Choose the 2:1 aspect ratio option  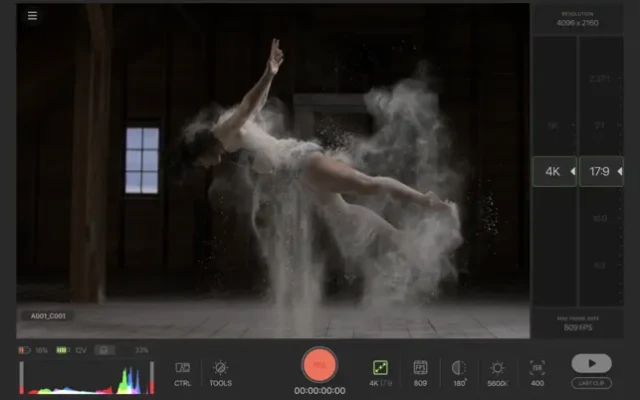(x=600, y=125)
